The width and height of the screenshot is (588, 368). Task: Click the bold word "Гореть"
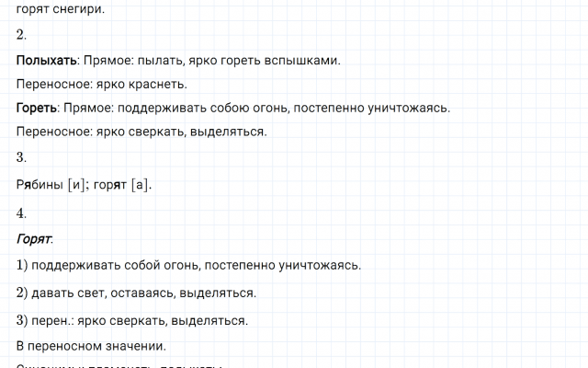tap(38, 109)
